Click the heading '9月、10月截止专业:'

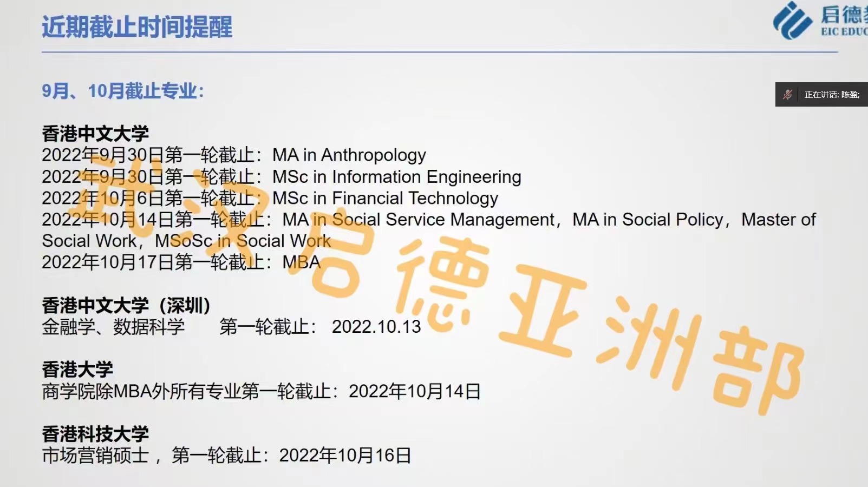(x=123, y=91)
